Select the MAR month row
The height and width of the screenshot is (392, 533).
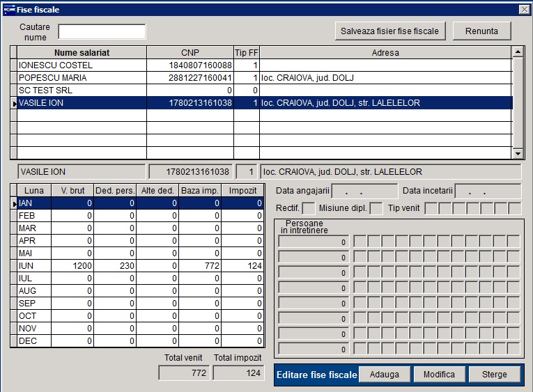tap(137, 228)
